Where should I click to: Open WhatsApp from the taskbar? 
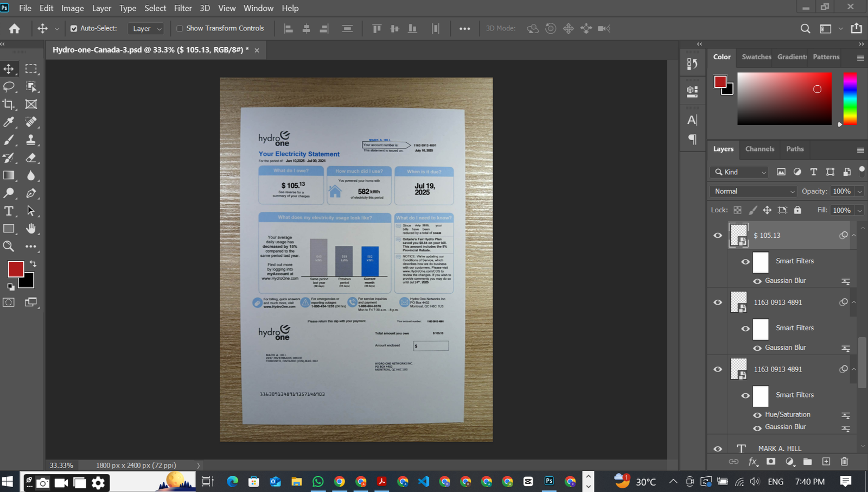pyautogui.click(x=318, y=482)
